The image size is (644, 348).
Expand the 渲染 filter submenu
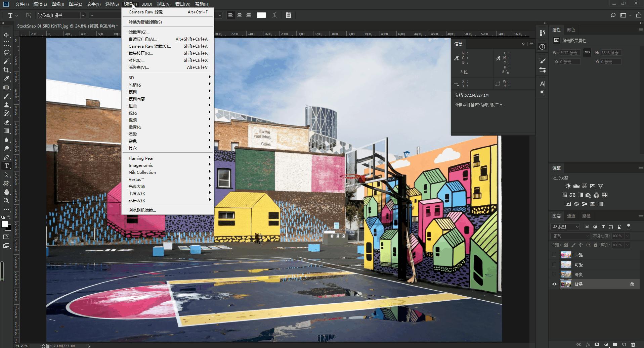[x=167, y=134]
